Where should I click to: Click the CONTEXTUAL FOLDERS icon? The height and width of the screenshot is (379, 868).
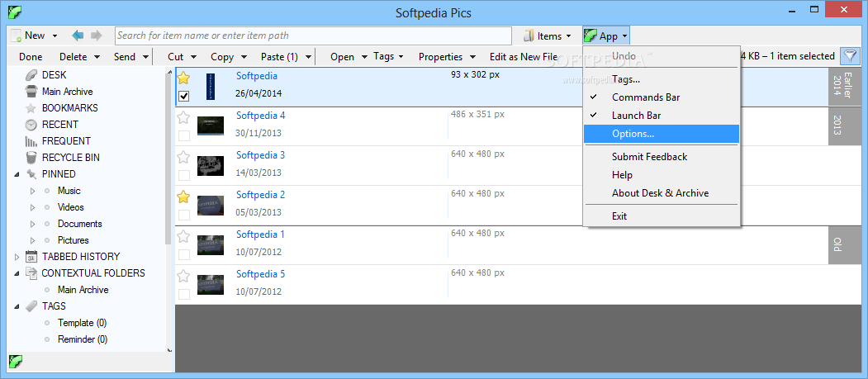point(32,273)
